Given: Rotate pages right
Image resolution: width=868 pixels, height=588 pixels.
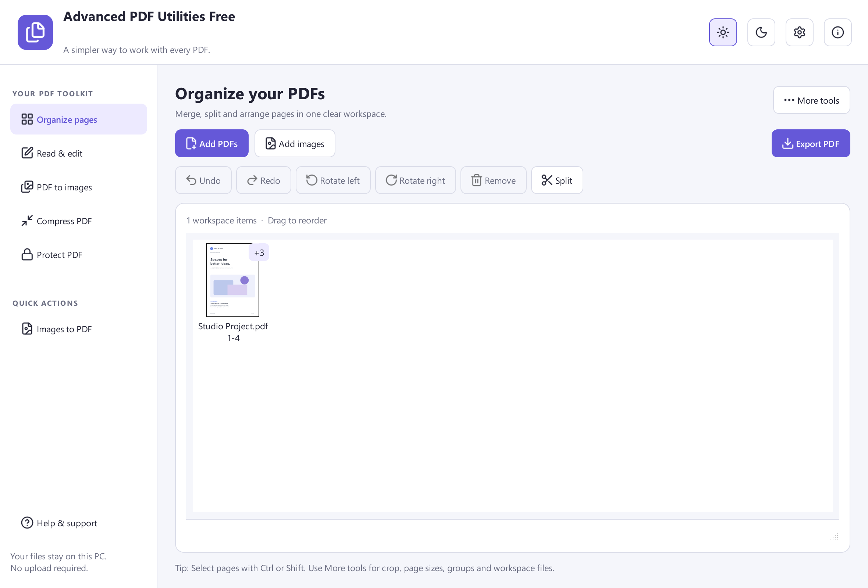Looking at the screenshot, I should tap(415, 180).
